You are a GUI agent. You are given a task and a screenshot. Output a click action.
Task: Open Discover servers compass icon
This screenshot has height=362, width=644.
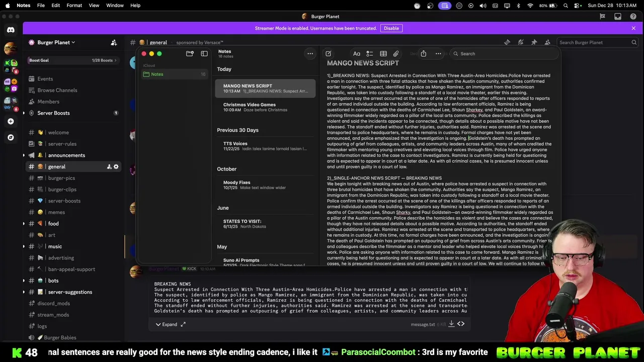coord(11,137)
